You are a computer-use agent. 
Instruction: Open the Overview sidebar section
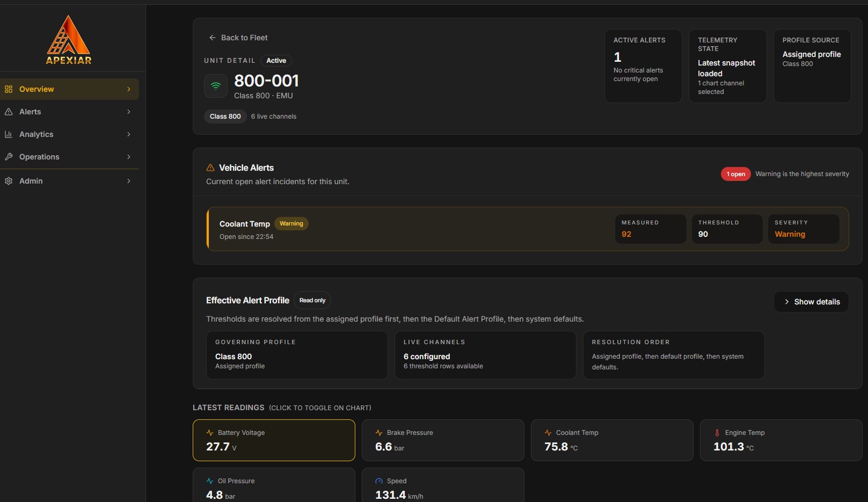coord(69,89)
